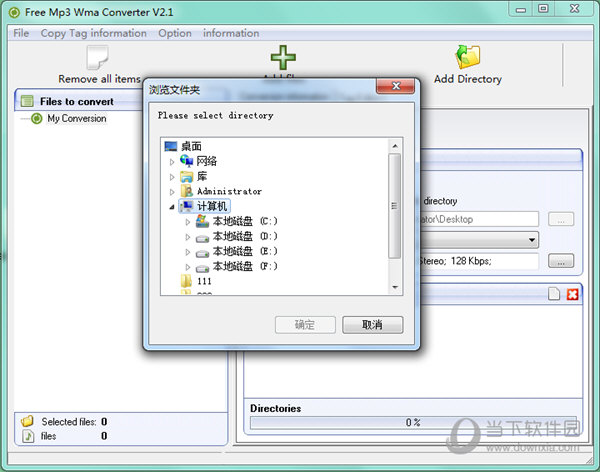Viewport: 600px width, 472px height.
Task: Open the information menu
Action: click(231, 33)
